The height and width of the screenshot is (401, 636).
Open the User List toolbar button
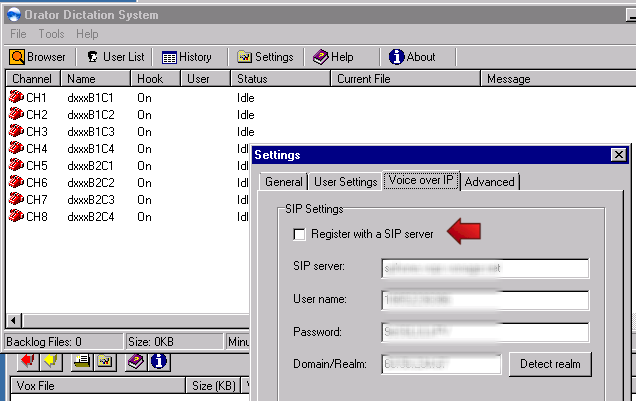point(116,57)
